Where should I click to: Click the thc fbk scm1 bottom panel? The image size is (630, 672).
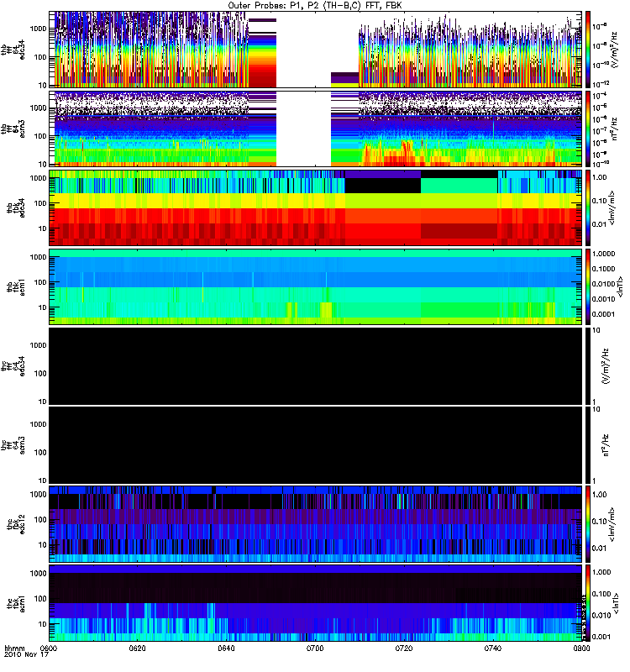316,603
